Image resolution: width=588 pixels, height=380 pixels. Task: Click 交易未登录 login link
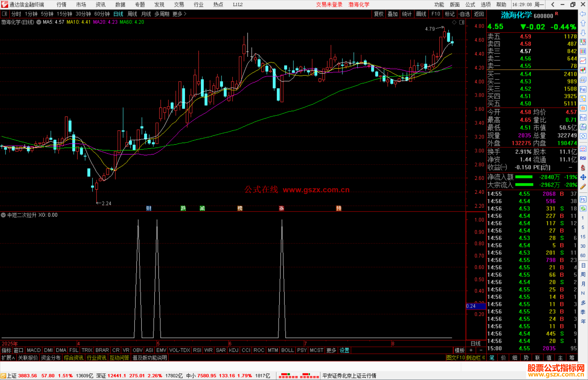pyautogui.click(x=329, y=5)
